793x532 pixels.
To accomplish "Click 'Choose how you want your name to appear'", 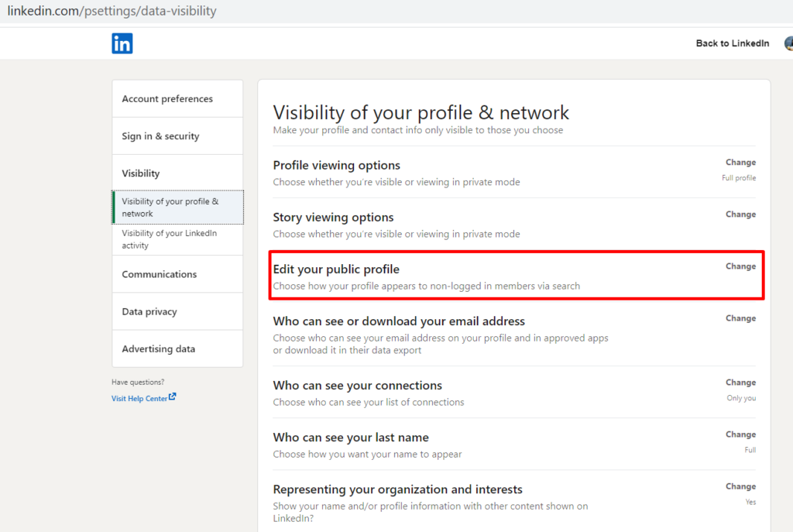I will coord(368,455).
